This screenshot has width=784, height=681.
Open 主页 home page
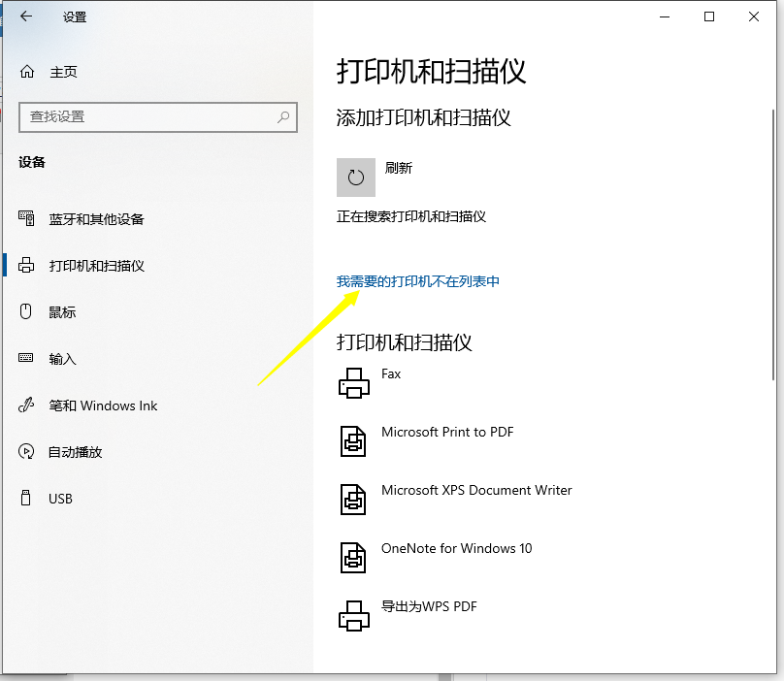63,72
